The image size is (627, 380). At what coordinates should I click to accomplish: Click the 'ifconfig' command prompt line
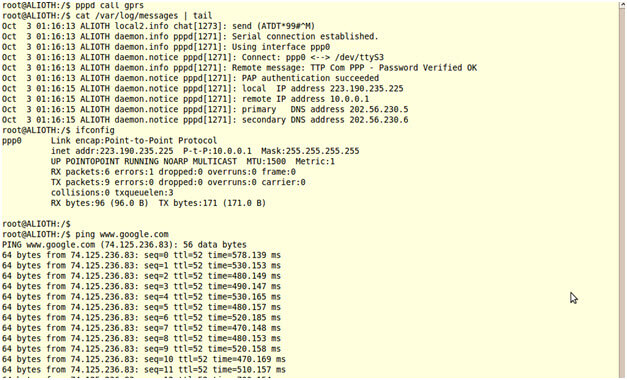[x=58, y=130]
